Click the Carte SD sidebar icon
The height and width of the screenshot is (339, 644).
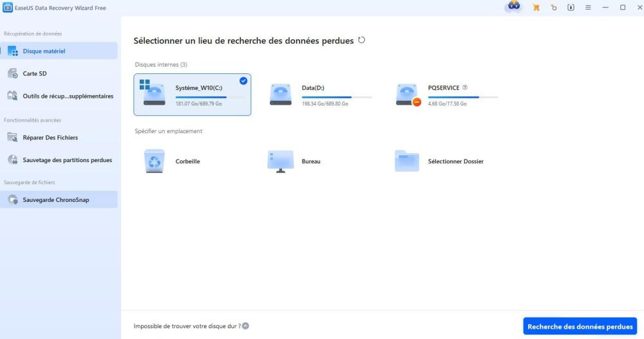13,73
